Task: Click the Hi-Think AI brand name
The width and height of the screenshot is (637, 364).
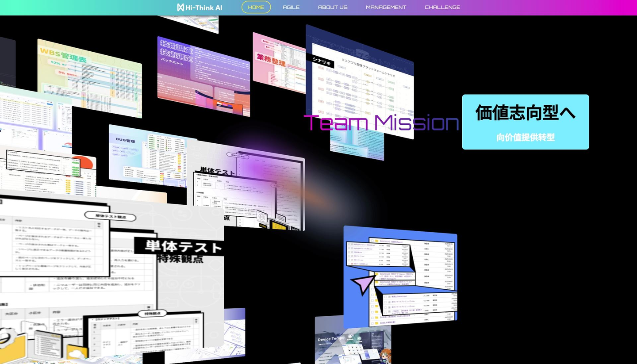Action: coord(204,8)
